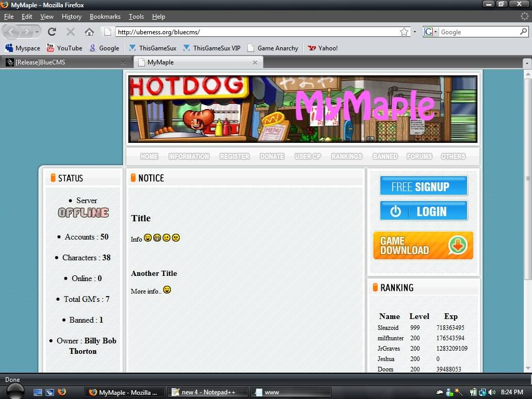Open the list all tabs dropdown
Image resolution: width=532 pixels, height=399 pixels.
click(527, 63)
